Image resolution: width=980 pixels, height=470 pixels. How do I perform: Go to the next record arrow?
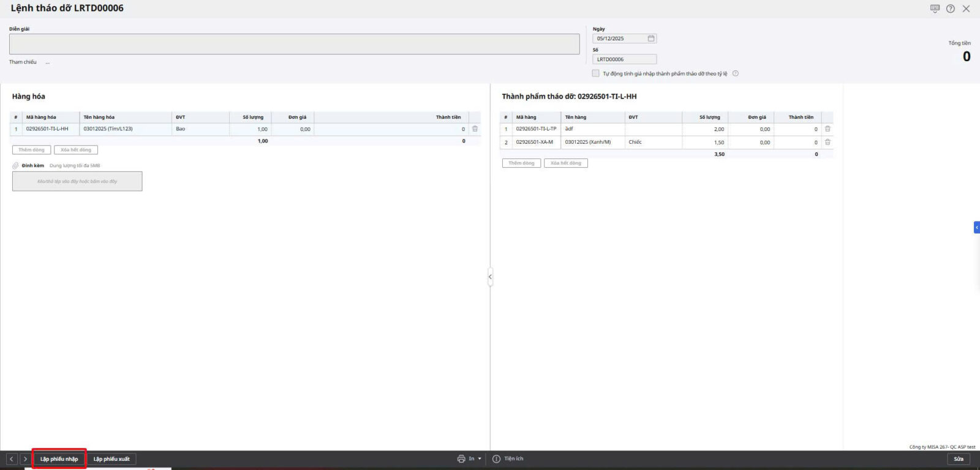pyautogui.click(x=25, y=459)
